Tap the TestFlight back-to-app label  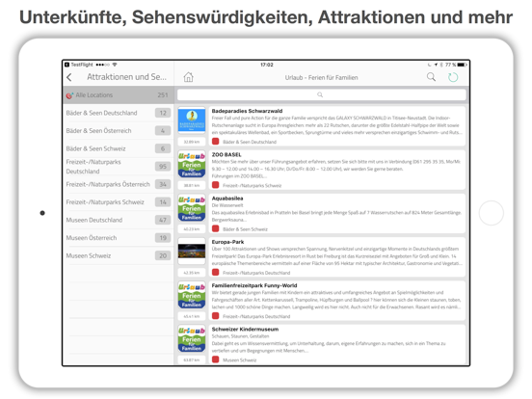coord(79,65)
